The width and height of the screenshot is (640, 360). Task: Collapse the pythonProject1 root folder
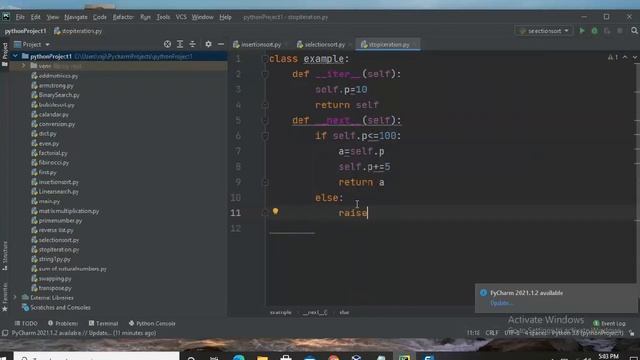pos(16,56)
